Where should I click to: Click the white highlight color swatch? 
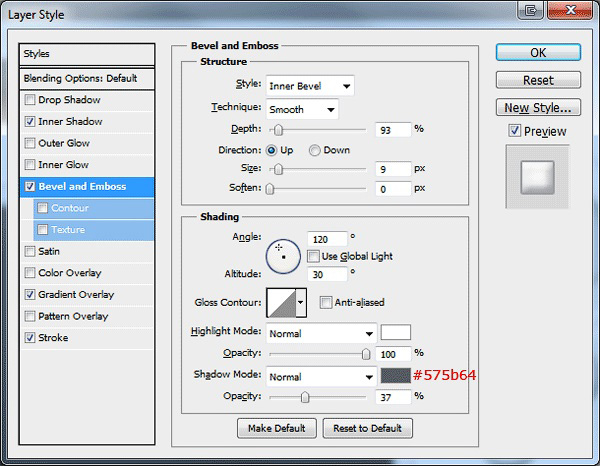coord(396,332)
